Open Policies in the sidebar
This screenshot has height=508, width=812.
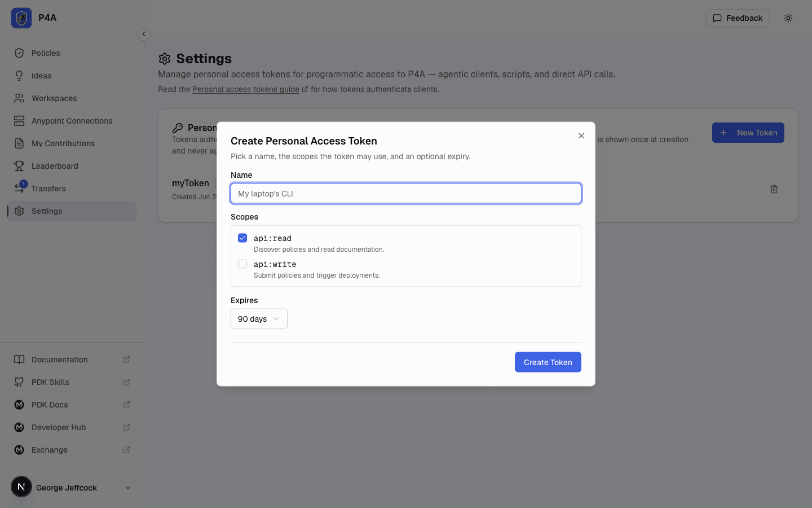[72, 53]
